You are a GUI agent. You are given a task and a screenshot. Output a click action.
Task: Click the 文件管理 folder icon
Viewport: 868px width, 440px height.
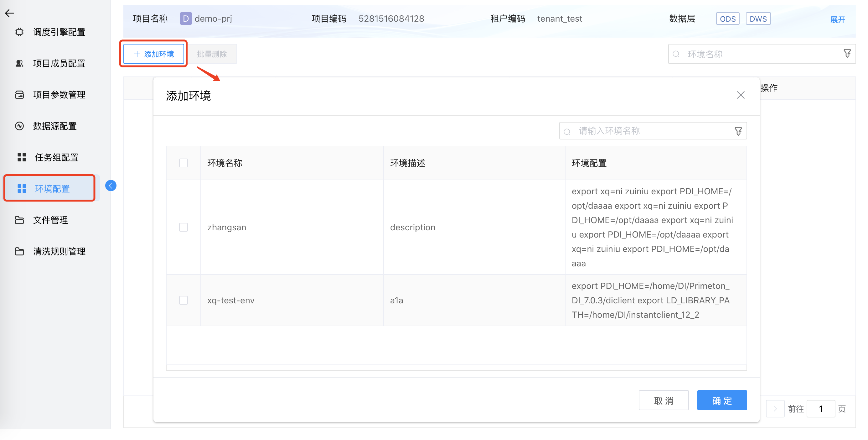pos(19,220)
